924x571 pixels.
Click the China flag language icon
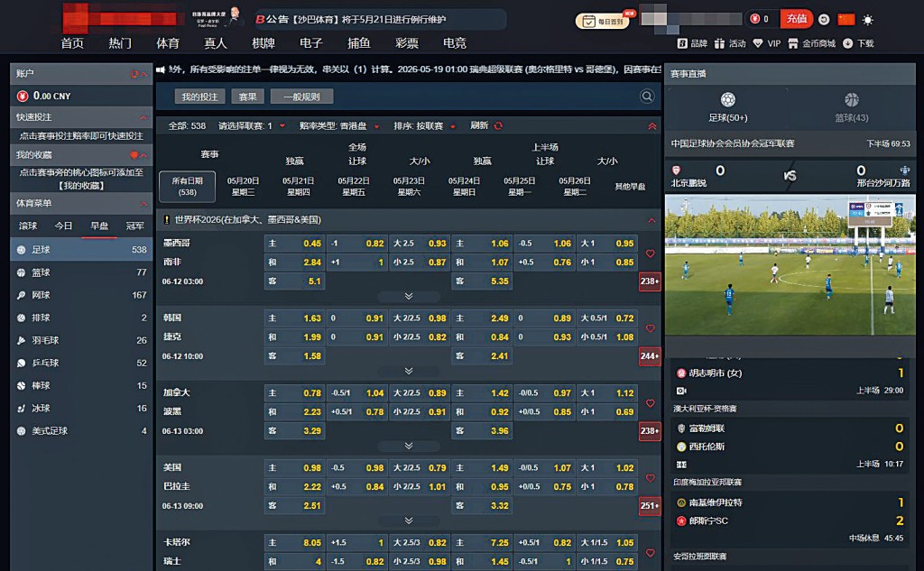click(x=846, y=20)
